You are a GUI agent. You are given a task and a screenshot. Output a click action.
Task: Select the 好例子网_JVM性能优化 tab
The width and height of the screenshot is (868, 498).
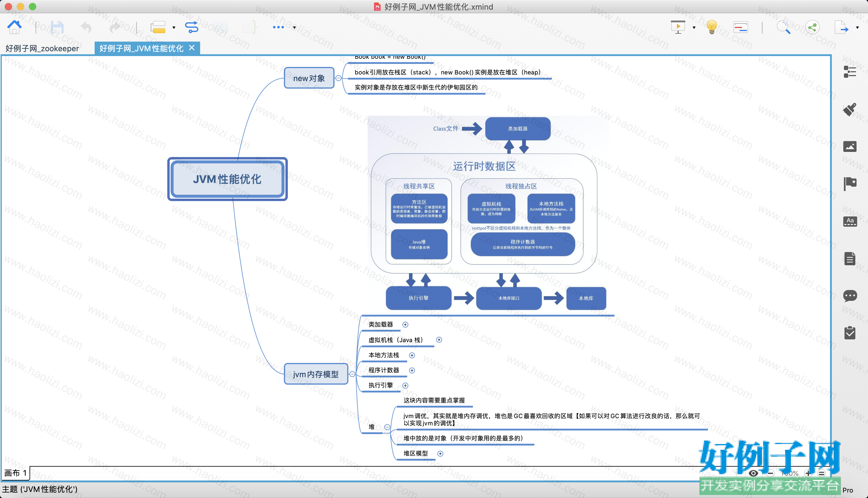pos(142,49)
